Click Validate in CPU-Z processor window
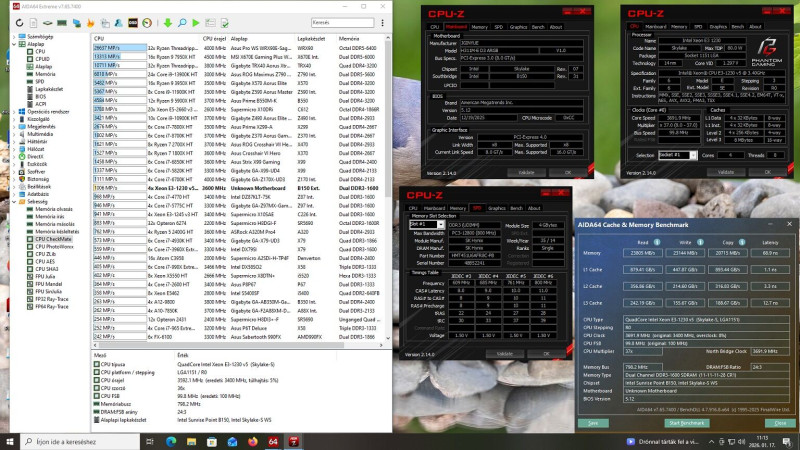The width and height of the screenshot is (800, 450). coord(726,172)
